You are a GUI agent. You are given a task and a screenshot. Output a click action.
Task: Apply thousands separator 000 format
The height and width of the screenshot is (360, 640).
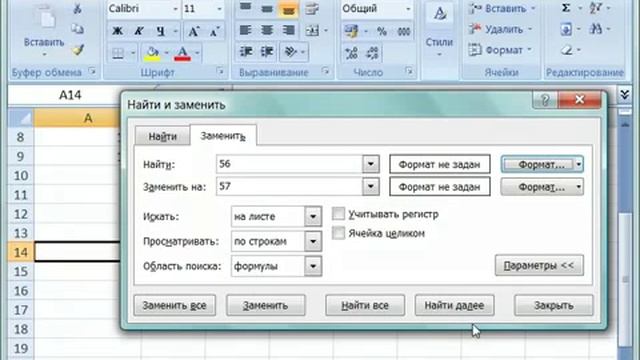click(x=404, y=31)
